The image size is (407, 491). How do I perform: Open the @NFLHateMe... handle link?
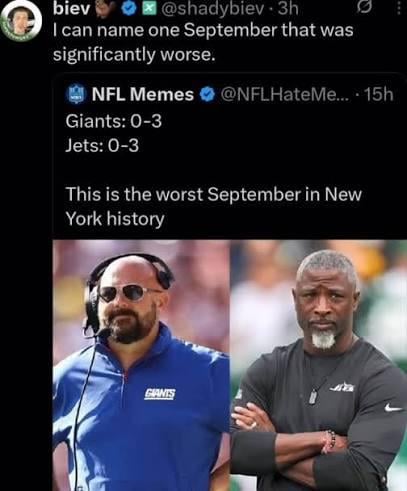point(285,95)
